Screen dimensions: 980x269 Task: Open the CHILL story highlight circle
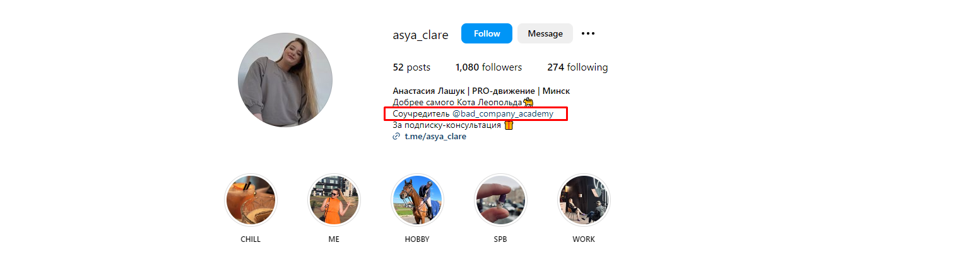click(251, 200)
